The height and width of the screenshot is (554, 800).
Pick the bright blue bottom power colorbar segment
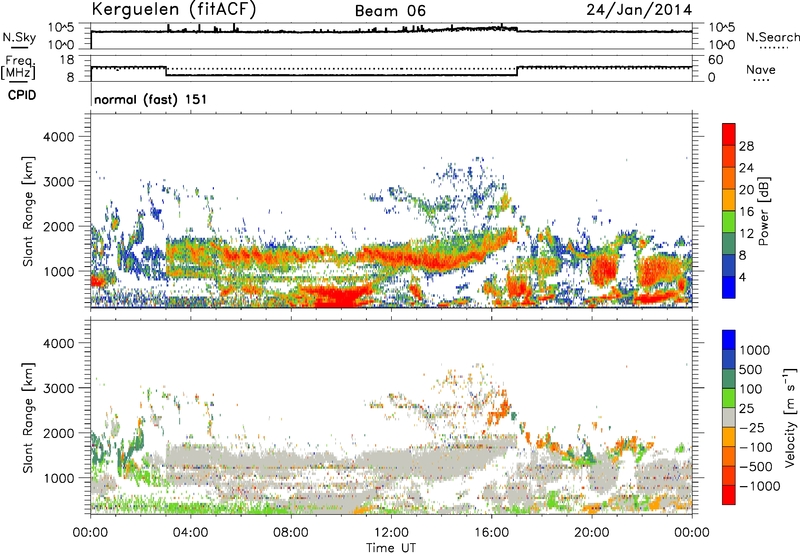[729, 287]
